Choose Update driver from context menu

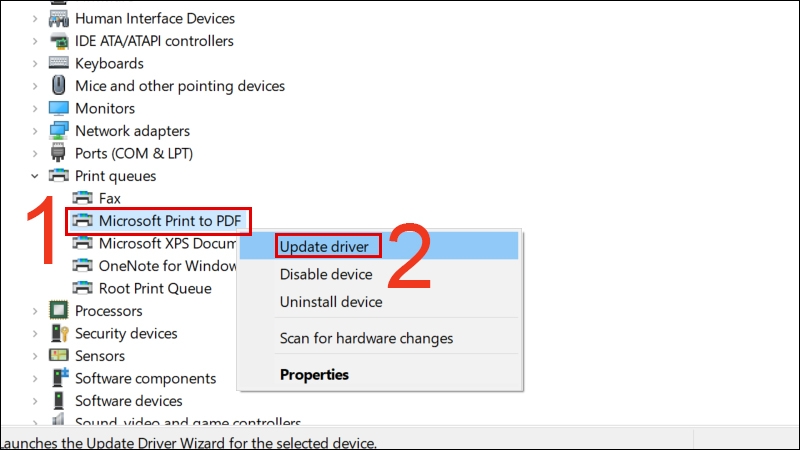pyautogui.click(x=325, y=246)
